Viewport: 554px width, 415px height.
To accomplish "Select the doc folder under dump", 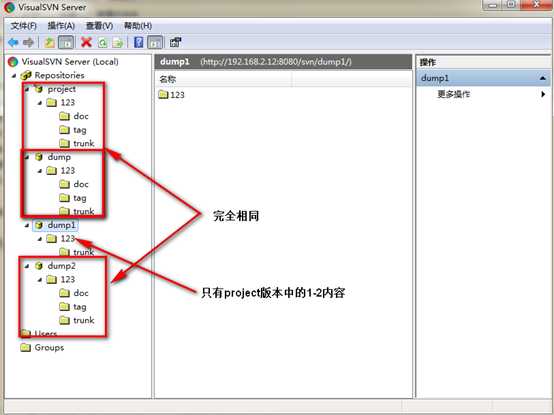I will coord(81,184).
